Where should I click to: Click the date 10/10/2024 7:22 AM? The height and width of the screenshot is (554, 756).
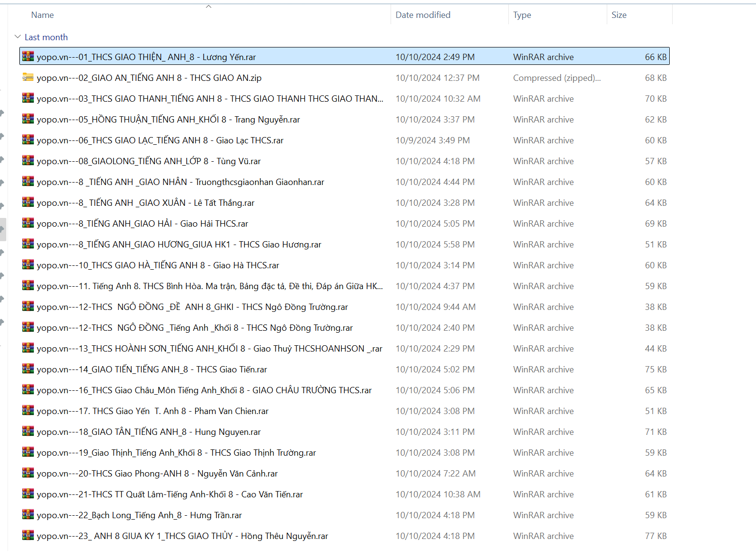point(436,474)
